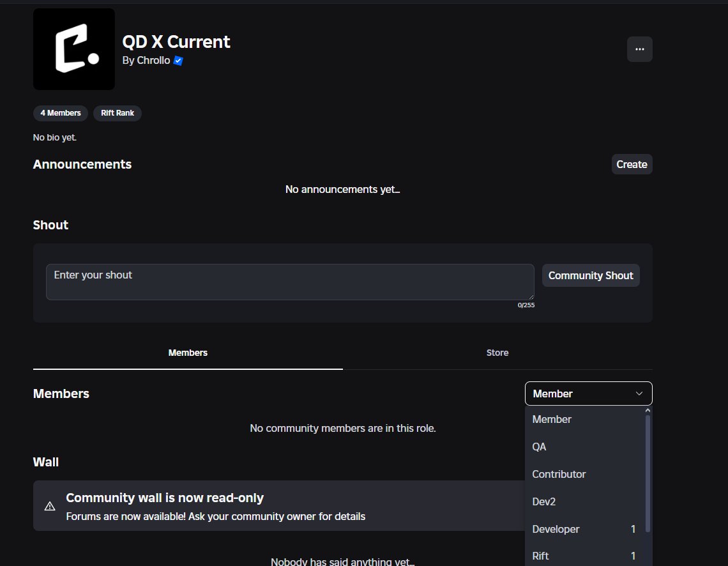Select the Rift role option
The image size is (728, 566).
585,555
